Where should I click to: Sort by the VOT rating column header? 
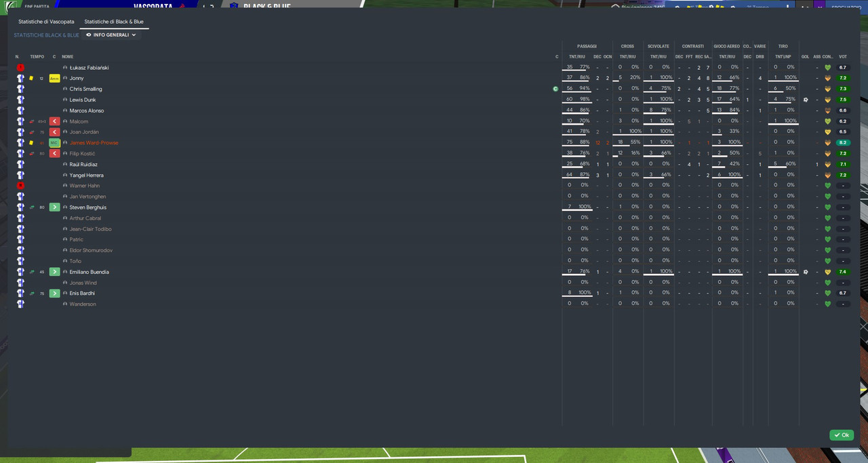tap(843, 56)
